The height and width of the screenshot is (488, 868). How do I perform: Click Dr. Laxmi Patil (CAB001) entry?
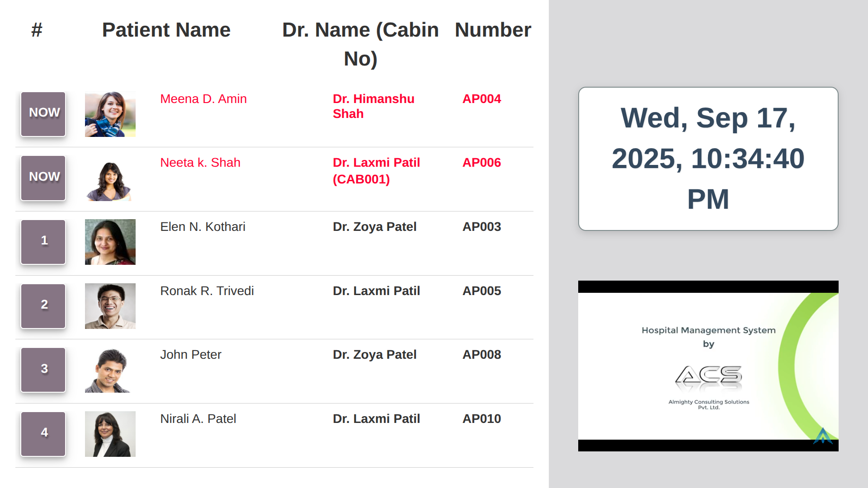376,171
